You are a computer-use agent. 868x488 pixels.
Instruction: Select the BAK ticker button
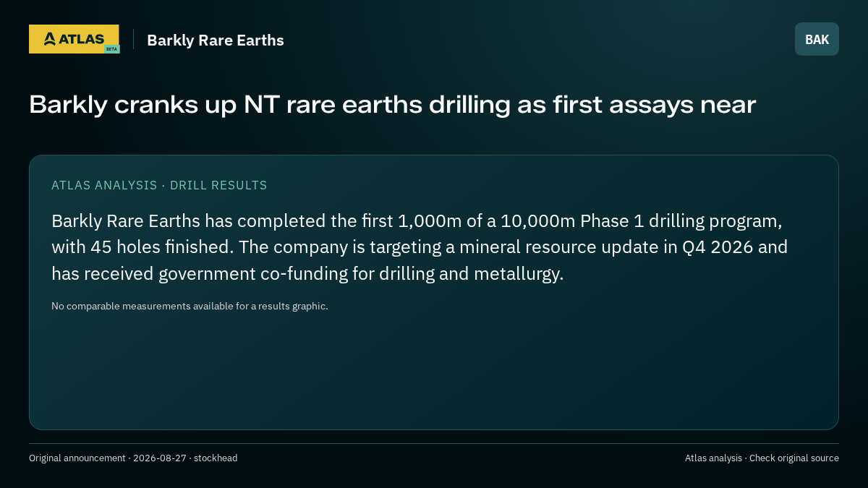click(817, 39)
